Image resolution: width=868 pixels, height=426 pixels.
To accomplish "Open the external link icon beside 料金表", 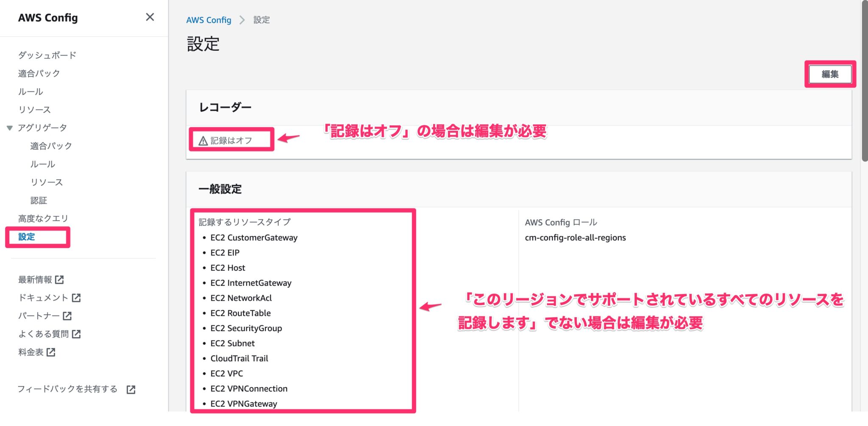I will pyautogui.click(x=51, y=352).
